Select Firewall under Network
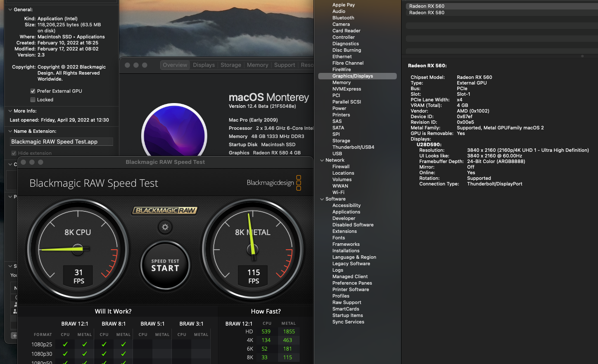The image size is (598, 364). (x=341, y=166)
